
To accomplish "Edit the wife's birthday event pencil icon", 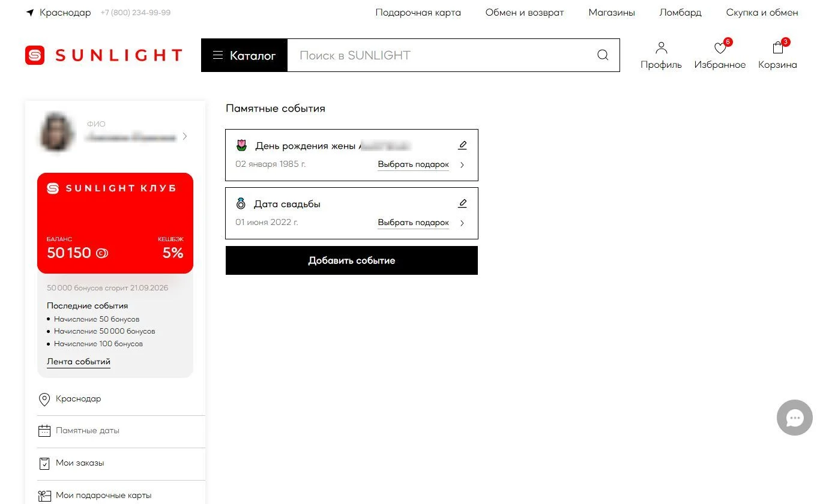I will 462,145.
